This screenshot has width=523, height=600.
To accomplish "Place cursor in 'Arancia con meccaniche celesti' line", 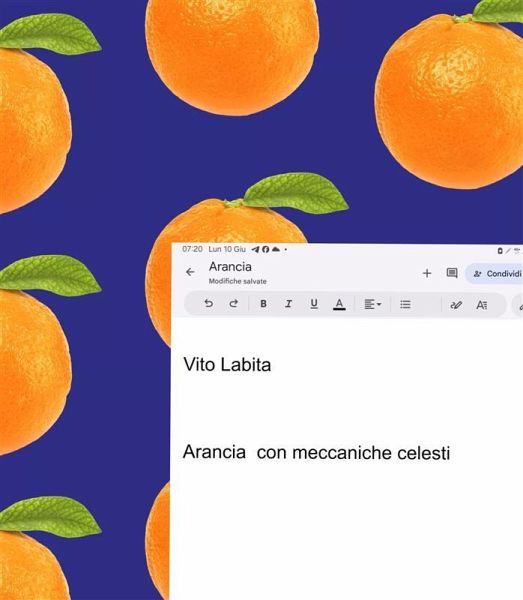I will 316,452.
